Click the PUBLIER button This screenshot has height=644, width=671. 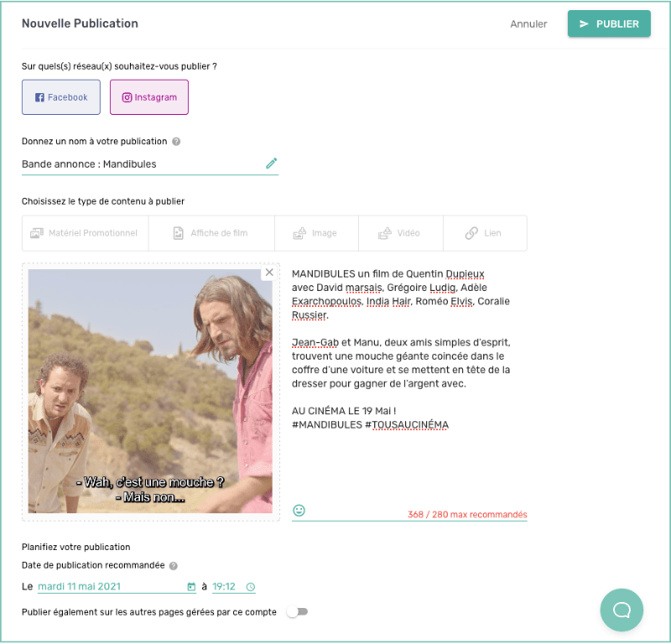[609, 24]
